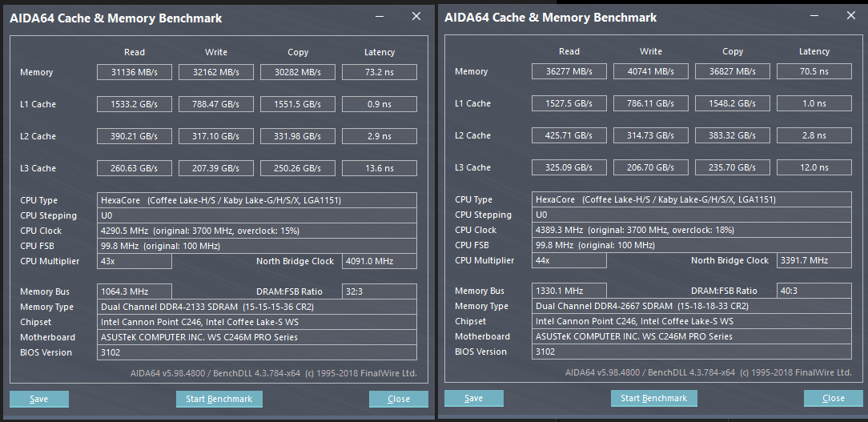Image resolution: width=868 pixels, height=422 pixels.
Task: Click L3 Cache Write 207.39 GB/s
Action: point(216,168)
